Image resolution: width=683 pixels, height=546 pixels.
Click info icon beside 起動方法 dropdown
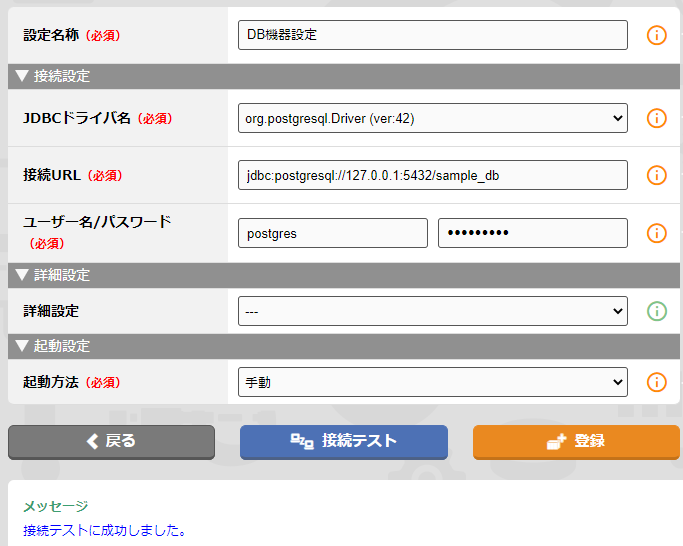[x=656, y=382]
